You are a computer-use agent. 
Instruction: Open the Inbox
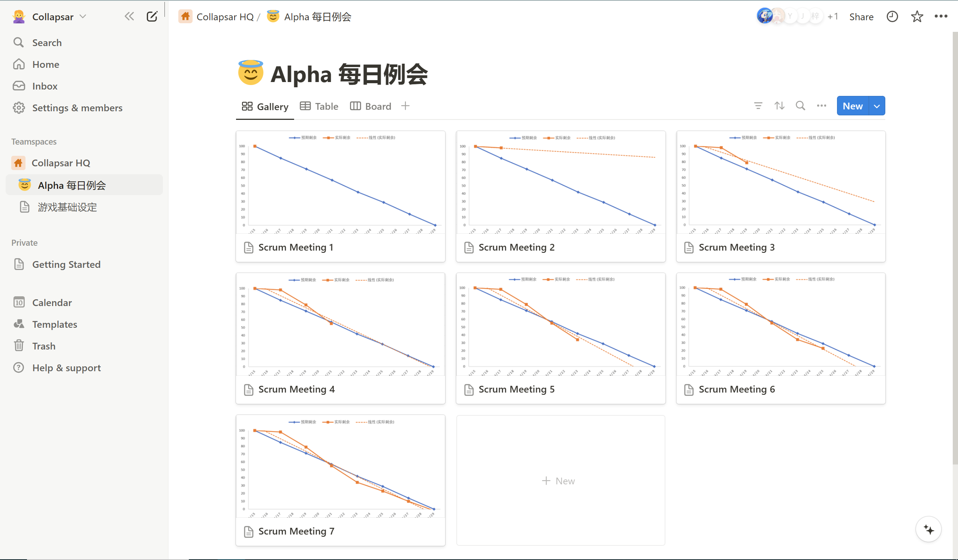coord(45,86)
